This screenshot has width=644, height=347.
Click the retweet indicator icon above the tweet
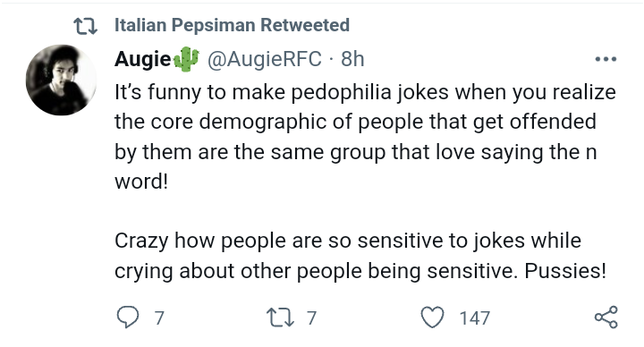click(86, 26)
